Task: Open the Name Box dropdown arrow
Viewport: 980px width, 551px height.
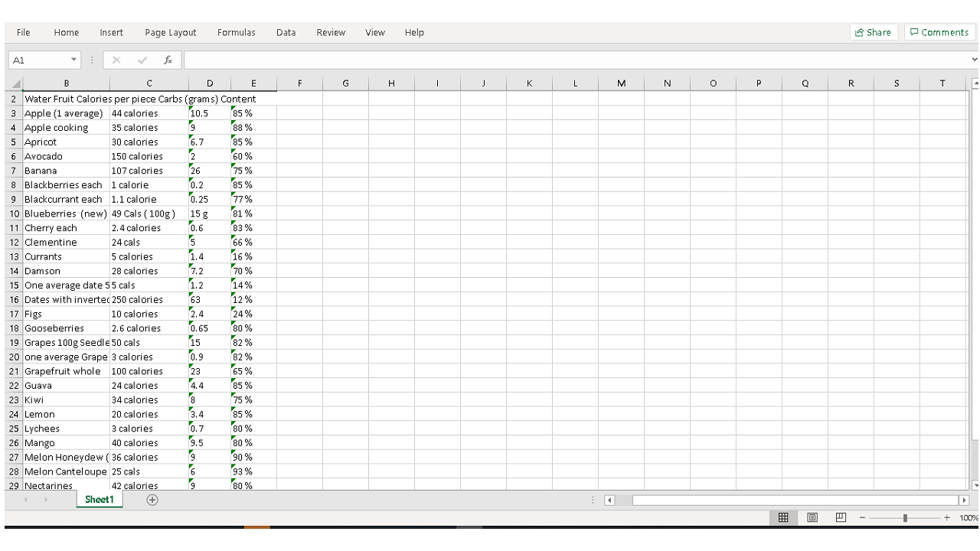Action: point(74,60)
